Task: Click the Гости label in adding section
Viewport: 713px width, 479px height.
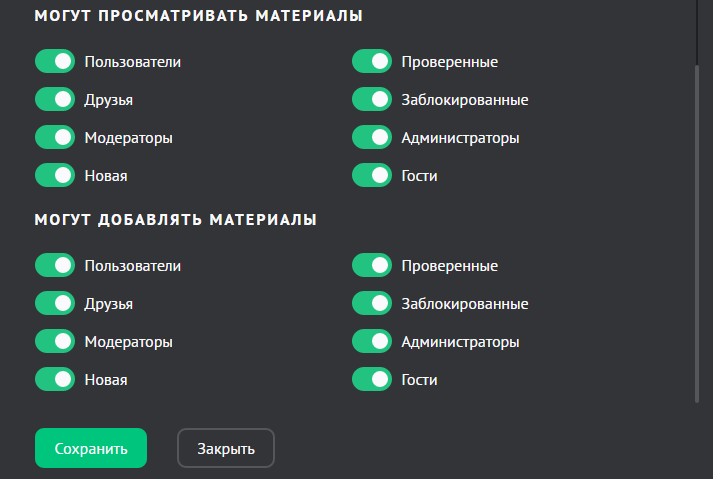Action: pos(419,380)
